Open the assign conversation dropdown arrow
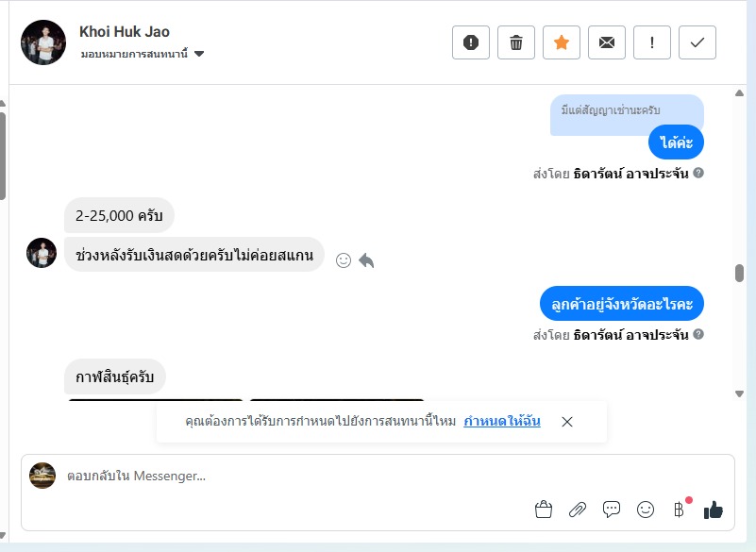The width and height of the screenshot is (756, 552). pos(199,54)
